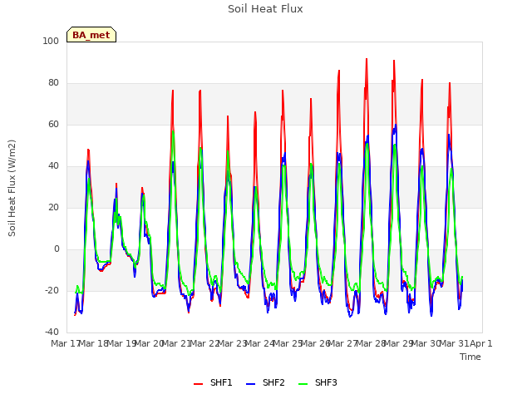Image resolution: width=532 pixels, height=399 pixels.
Task: Click the Mar 22 x-axis label
Action: tap(204, 343)
